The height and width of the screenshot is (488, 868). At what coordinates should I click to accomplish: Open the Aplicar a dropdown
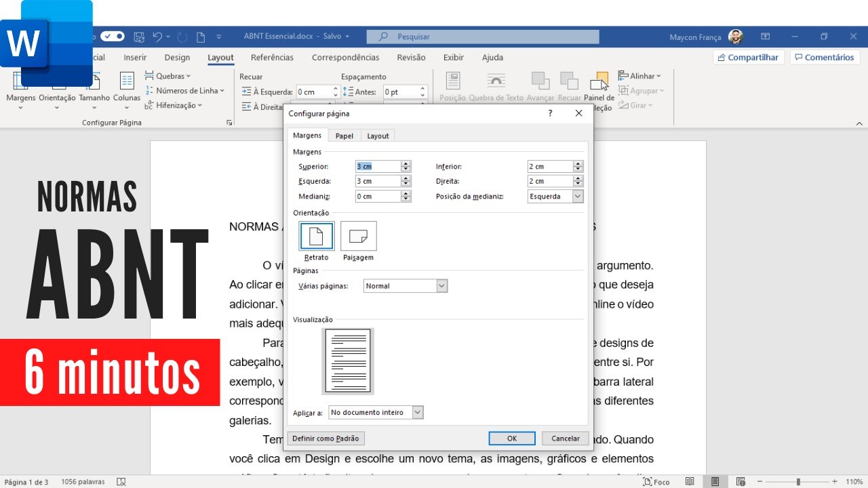418,412
